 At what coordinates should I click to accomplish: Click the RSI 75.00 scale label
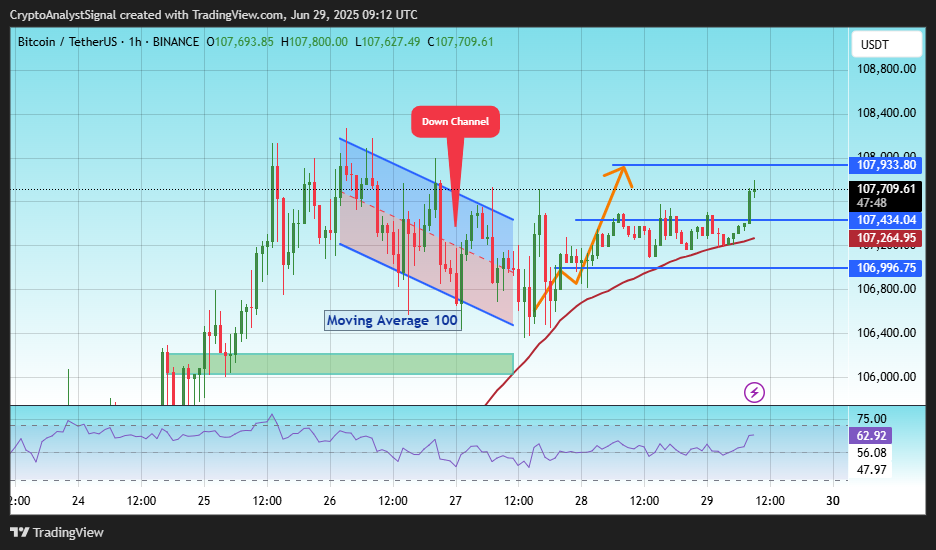(x=871, y=419)
